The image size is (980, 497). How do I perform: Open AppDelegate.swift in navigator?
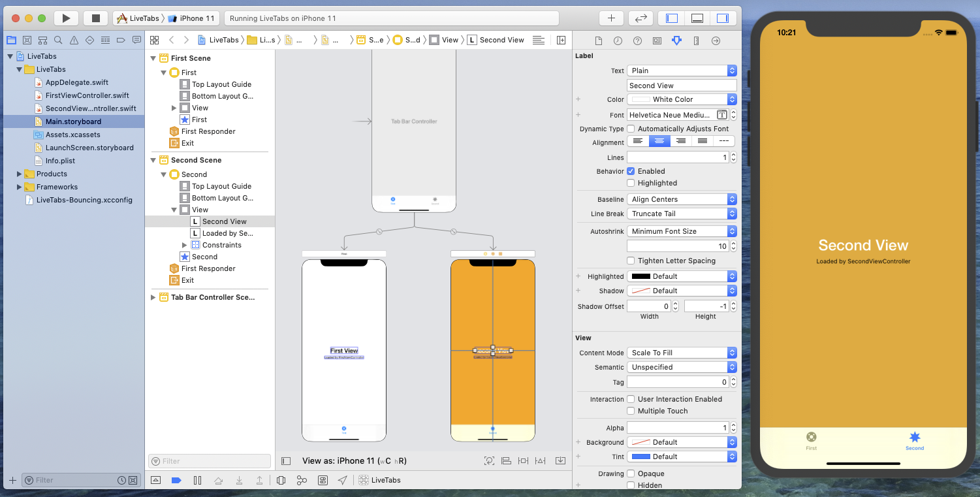77,82
